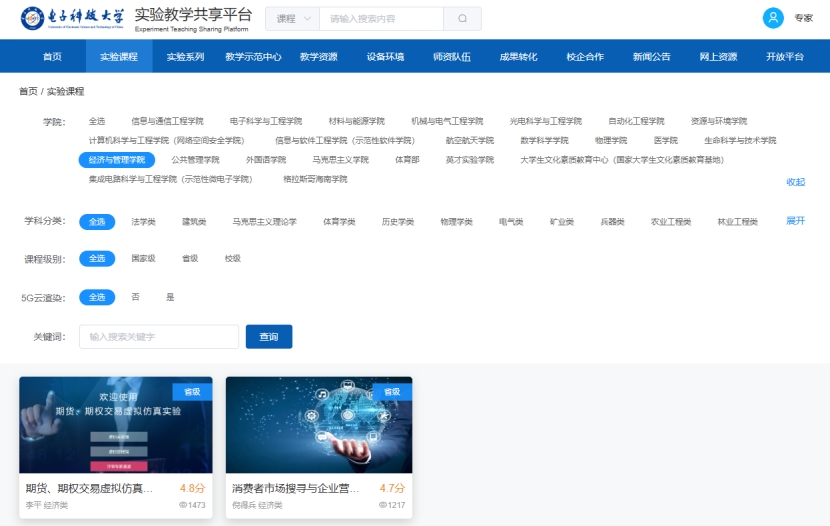Click the 查询 search button
Viewport: 830px width, 526px height.
pyautogui.click(x=269, y=337)
